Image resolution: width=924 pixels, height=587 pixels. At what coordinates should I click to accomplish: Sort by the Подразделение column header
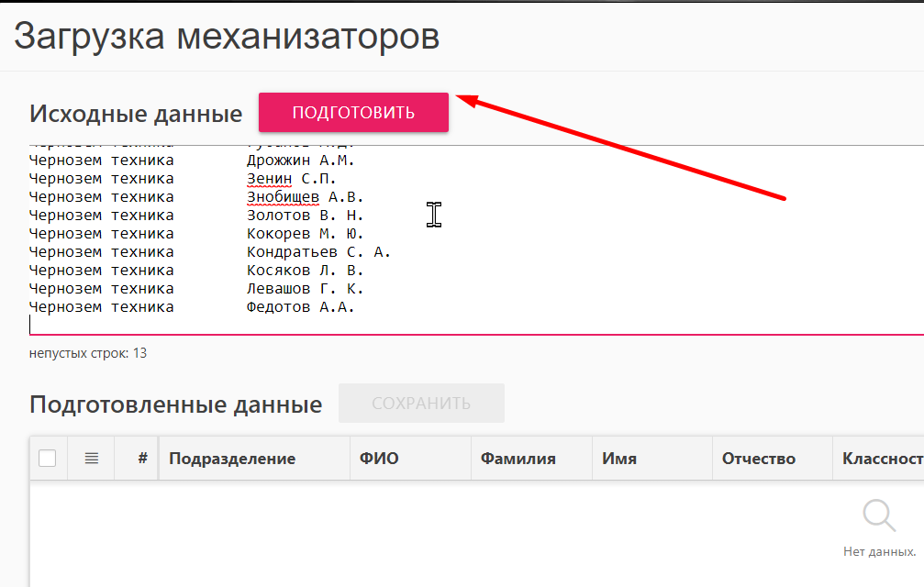[x=232, y=459]
